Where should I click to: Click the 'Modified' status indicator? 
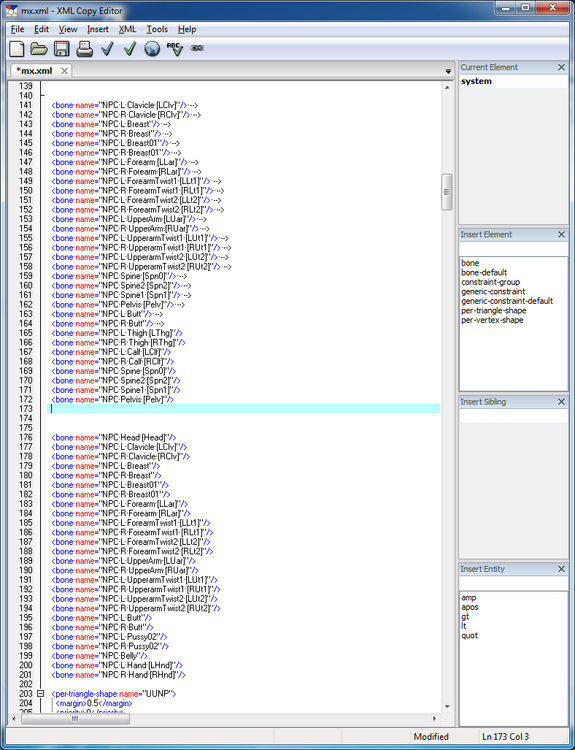pyautogui.click(x=431, y=737)
